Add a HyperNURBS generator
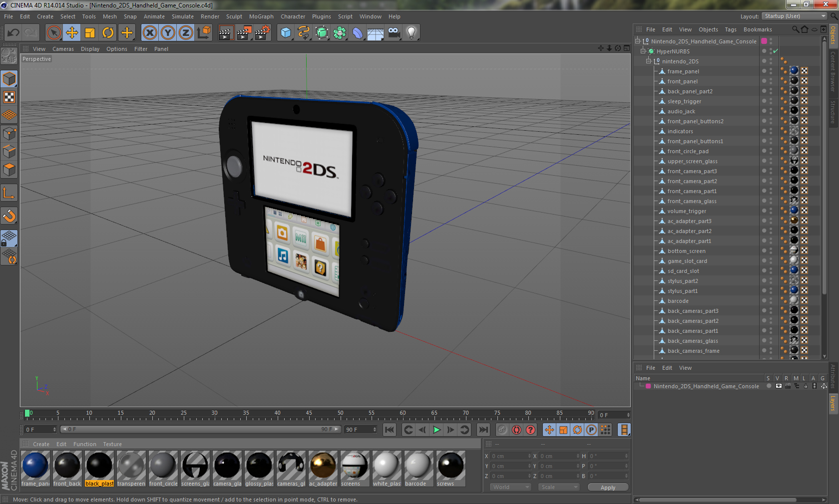 (x=322, y=33)
